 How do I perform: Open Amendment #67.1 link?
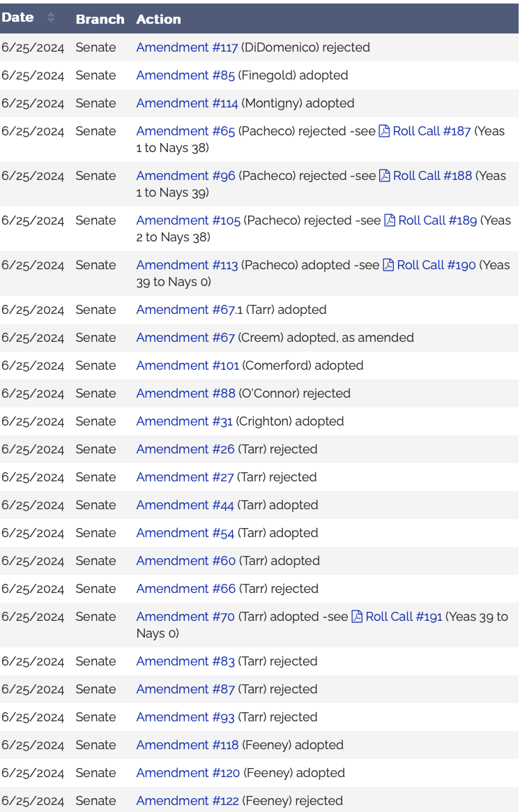click(x=190, y=310)
